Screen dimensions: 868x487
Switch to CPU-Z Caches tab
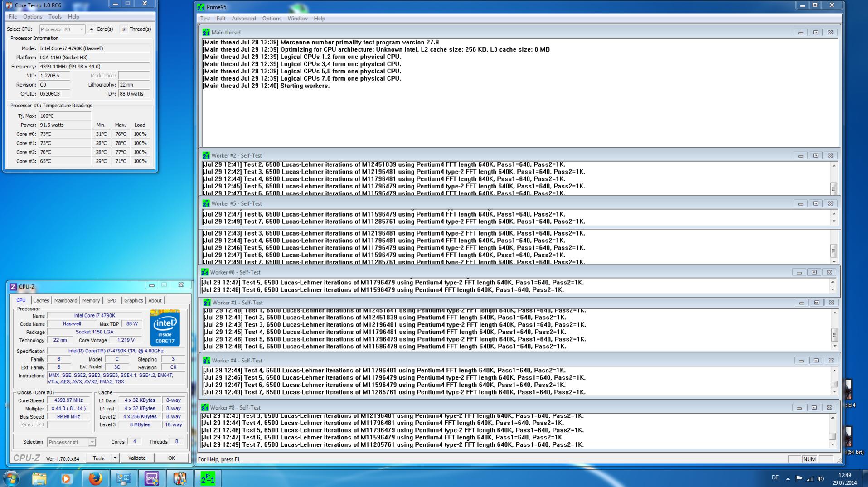pyautogui.click(x=41, y=300)
